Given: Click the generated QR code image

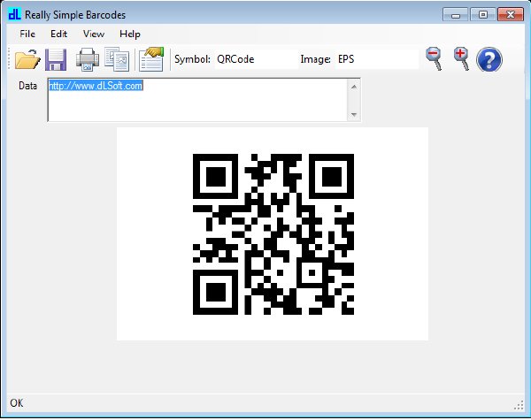Looking at the screenshot, I should (x=273, y=234).
